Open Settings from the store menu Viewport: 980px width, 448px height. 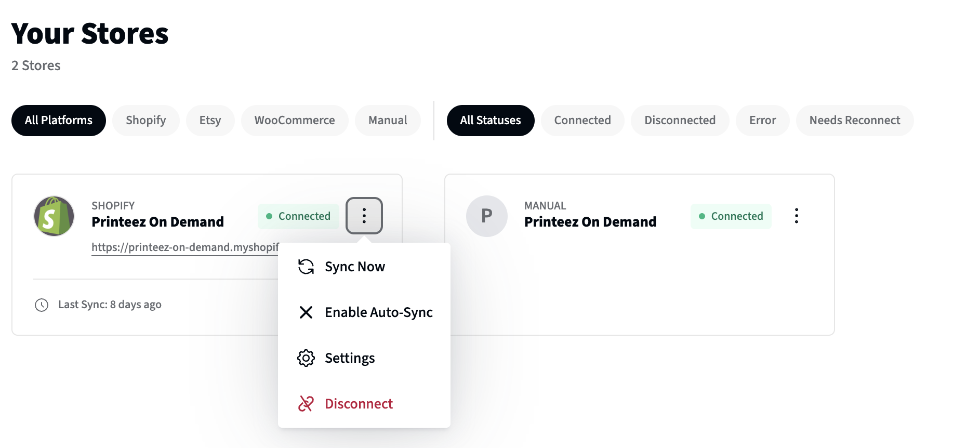coord(364,358)
